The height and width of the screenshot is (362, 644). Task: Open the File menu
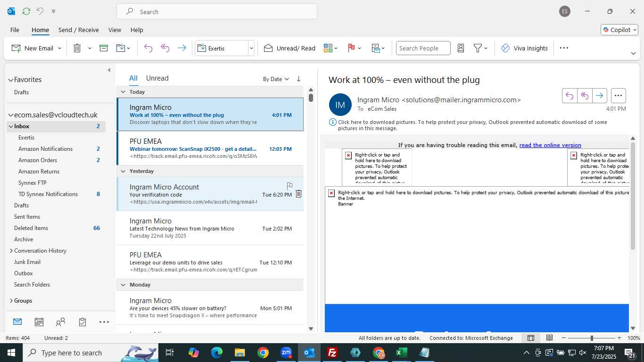pyautogui.click(x=15, y=30)
